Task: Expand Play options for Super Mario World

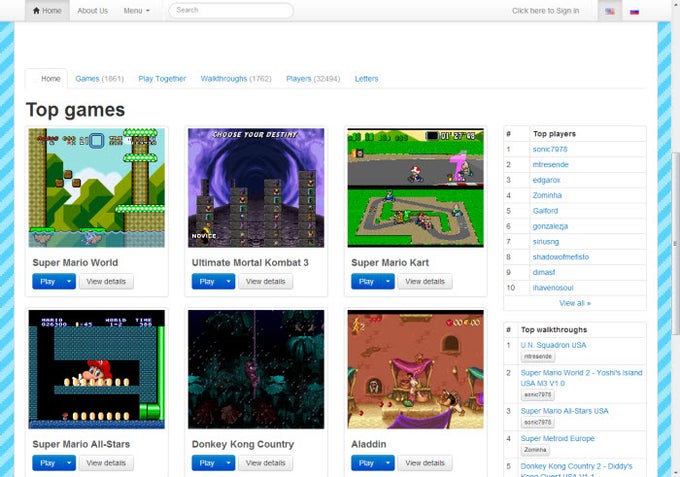Action: coord(69,281)
